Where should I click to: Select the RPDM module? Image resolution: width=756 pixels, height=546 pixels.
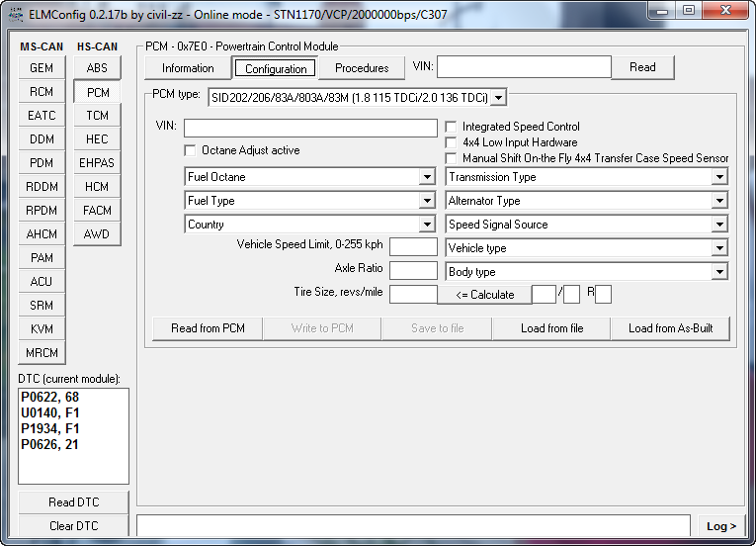pyautogui.click(x=42, y=210)
